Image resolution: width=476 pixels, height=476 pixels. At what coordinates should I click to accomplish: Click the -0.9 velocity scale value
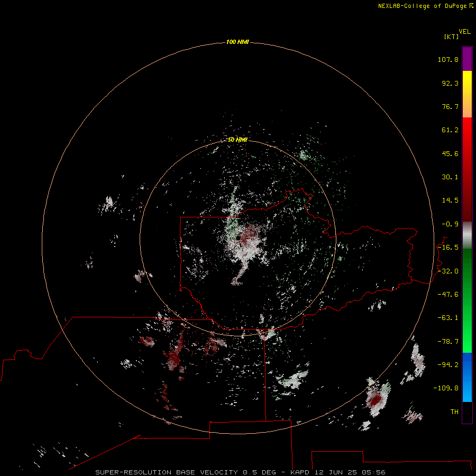tap(450, 224)
